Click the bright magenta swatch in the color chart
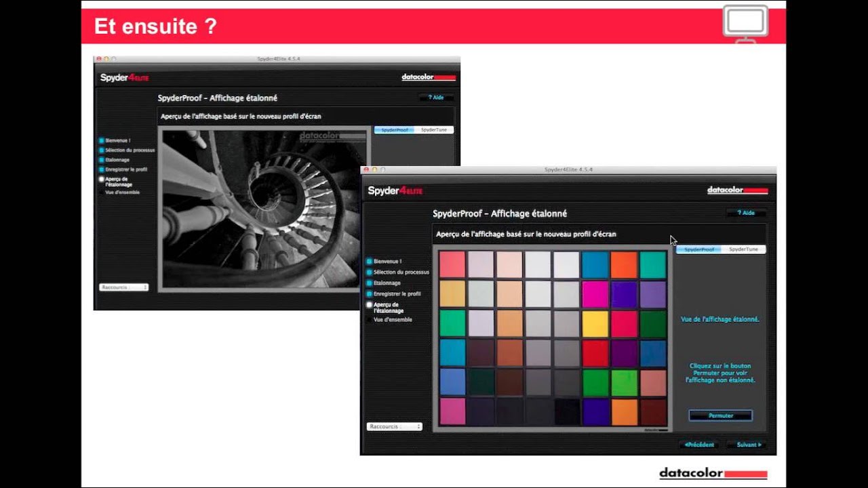 [x=595, y=294]
